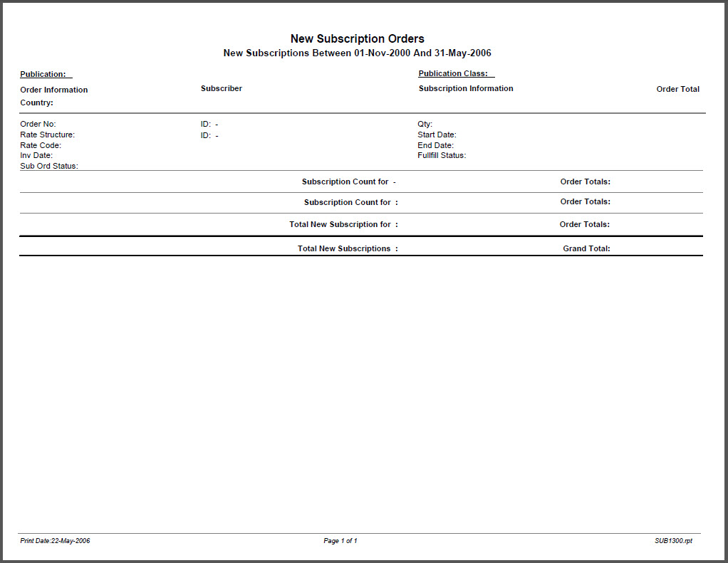Image resolution: width=728 pixels, height=563 pixels.
Task: Click 'Order Totals:' beside 'Subscription Count for -'
Action: [x=585, y=181]
